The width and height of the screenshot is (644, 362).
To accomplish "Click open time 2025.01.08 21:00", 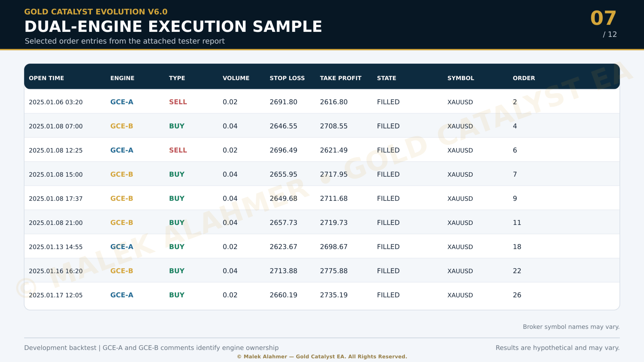I will pyautogui.click(x=56, y=223).
